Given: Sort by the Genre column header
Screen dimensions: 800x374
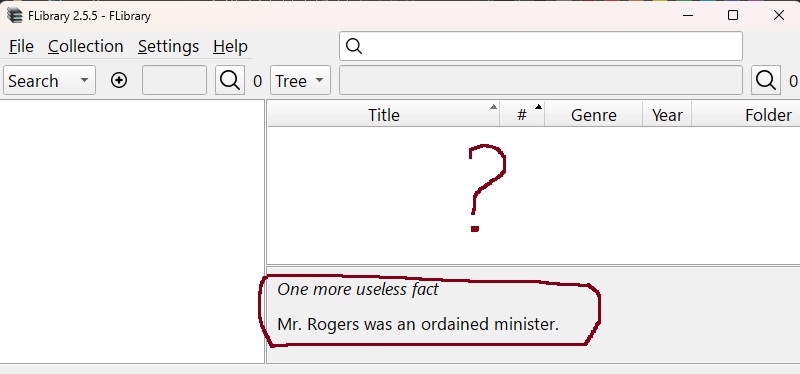Looking at the screenshot, I should [593, 114].
